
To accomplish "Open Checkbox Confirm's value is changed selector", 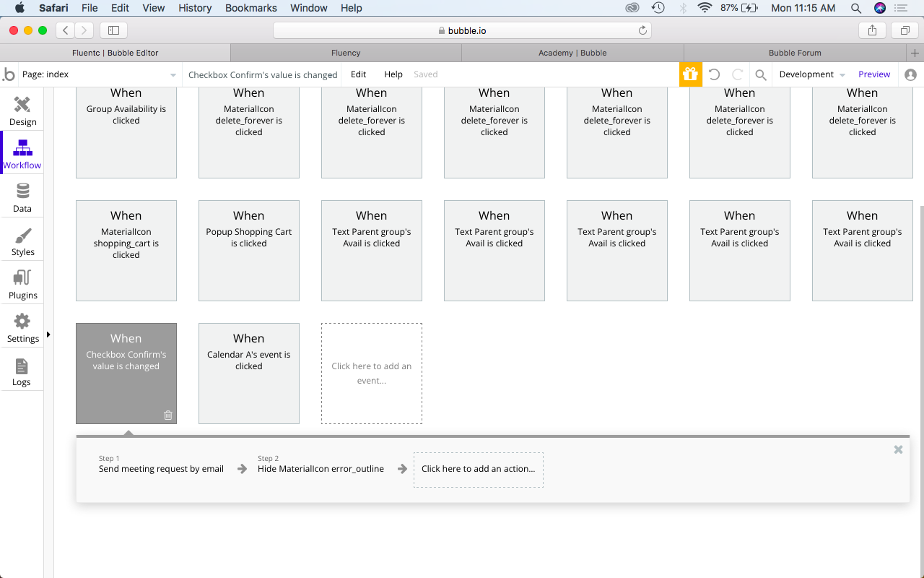I will 262,74.
